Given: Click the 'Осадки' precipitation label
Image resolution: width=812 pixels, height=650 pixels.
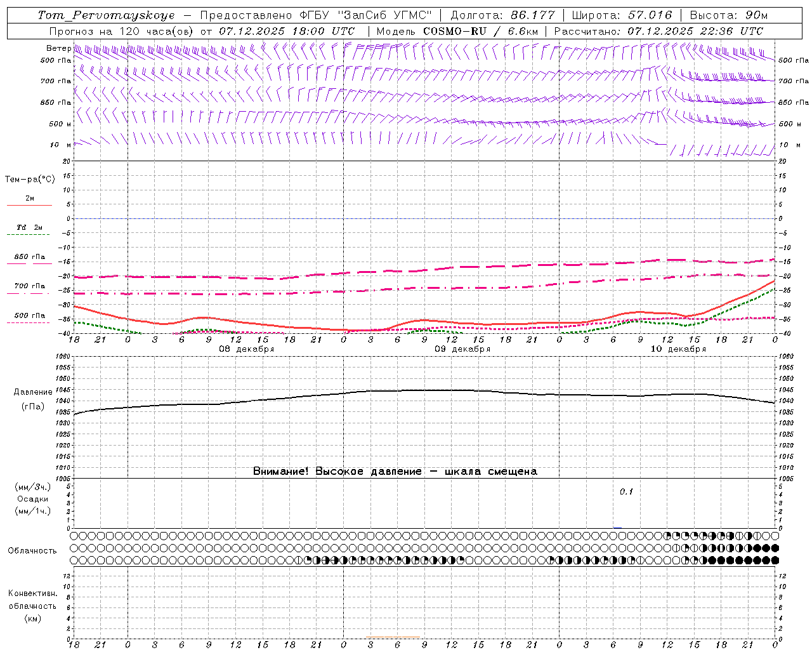Looking at the screenshot, I should coord(33,499).
